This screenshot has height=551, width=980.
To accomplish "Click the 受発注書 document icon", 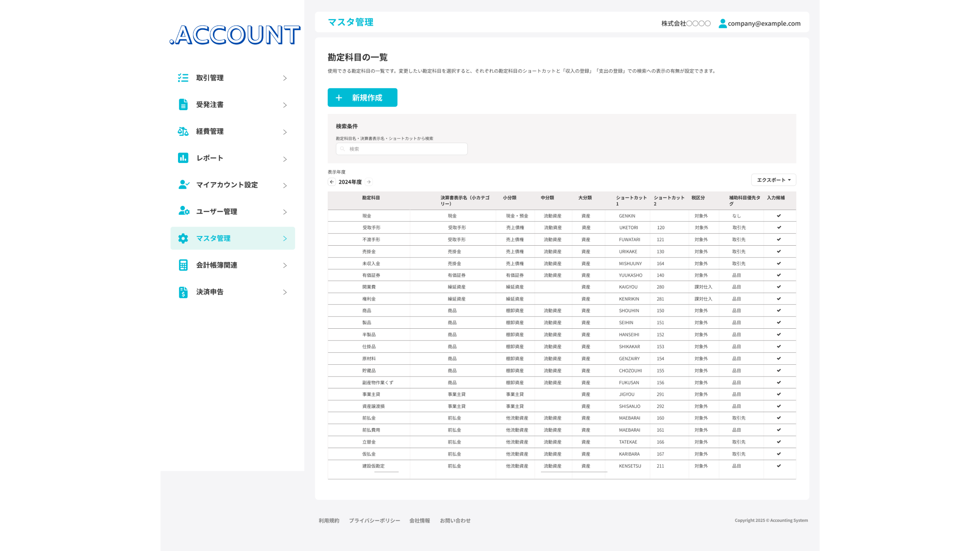I will click(183, 104).
